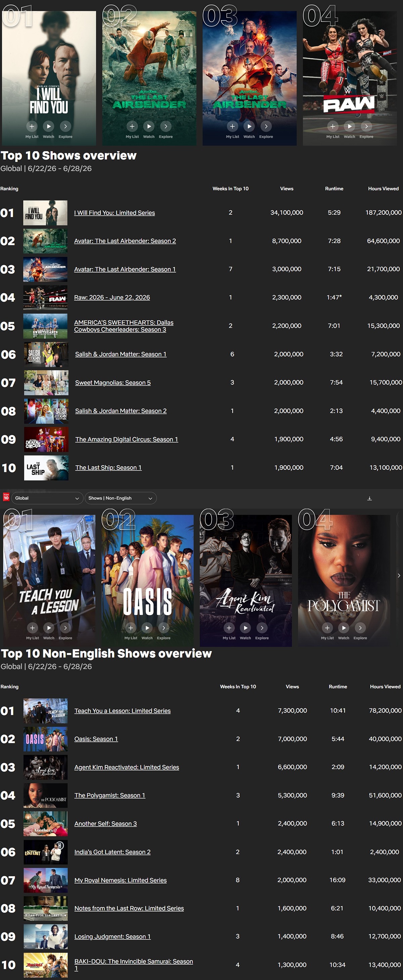This screenshot has height=980, width=403.
Task: Play I Will Find You poster
Action: tap(49, 126)
